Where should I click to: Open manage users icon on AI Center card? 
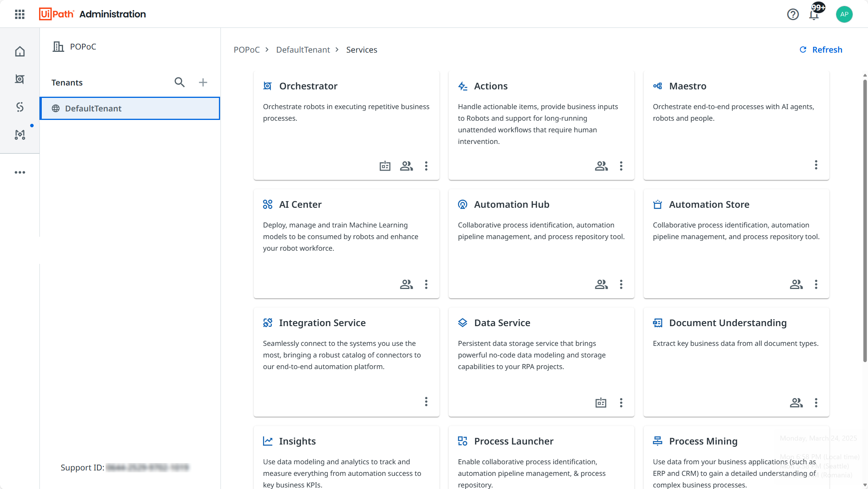pos(407,284)
